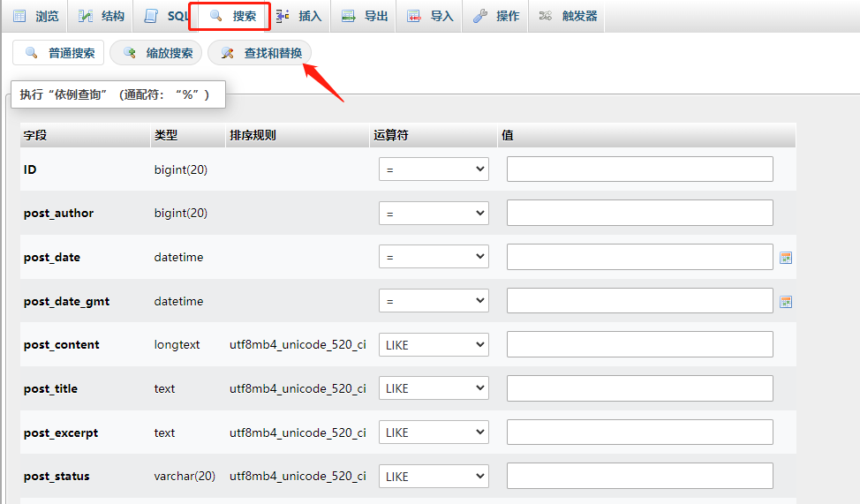Image resolution: width=860 pixels, height=504 pixels.
Task: Open the LIKE operator dropdown for post_status
Action: (x=434, y=477)
